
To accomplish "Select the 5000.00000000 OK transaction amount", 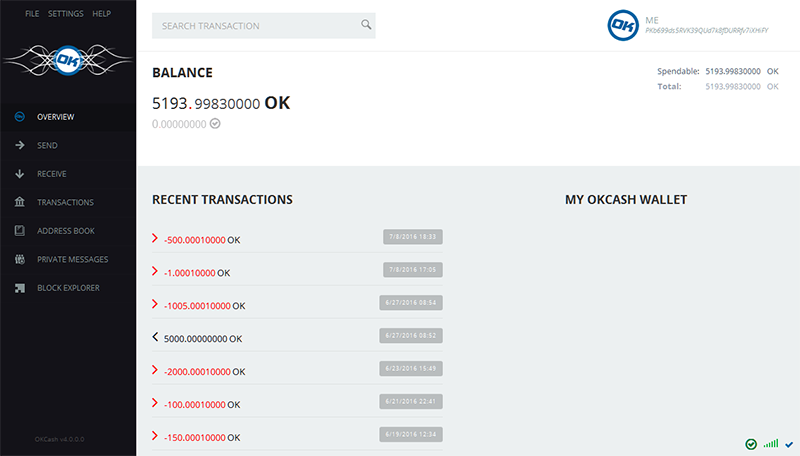I will (203, 339).
